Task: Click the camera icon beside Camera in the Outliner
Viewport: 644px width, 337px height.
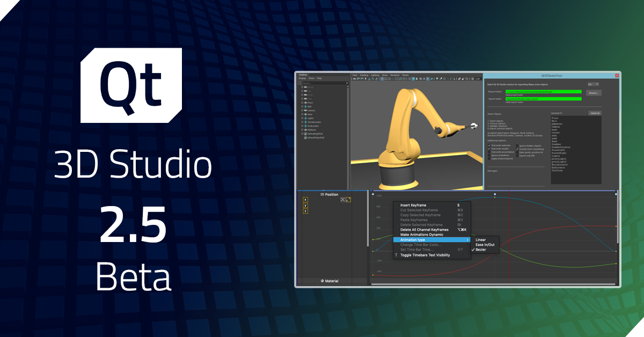Action: coord(305,111)
